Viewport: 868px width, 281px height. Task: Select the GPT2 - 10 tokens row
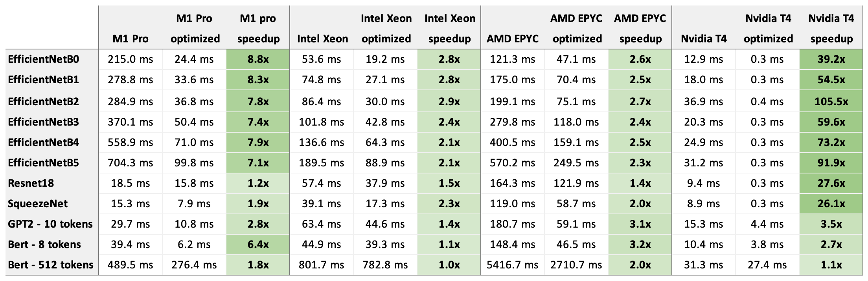point(50,224)
